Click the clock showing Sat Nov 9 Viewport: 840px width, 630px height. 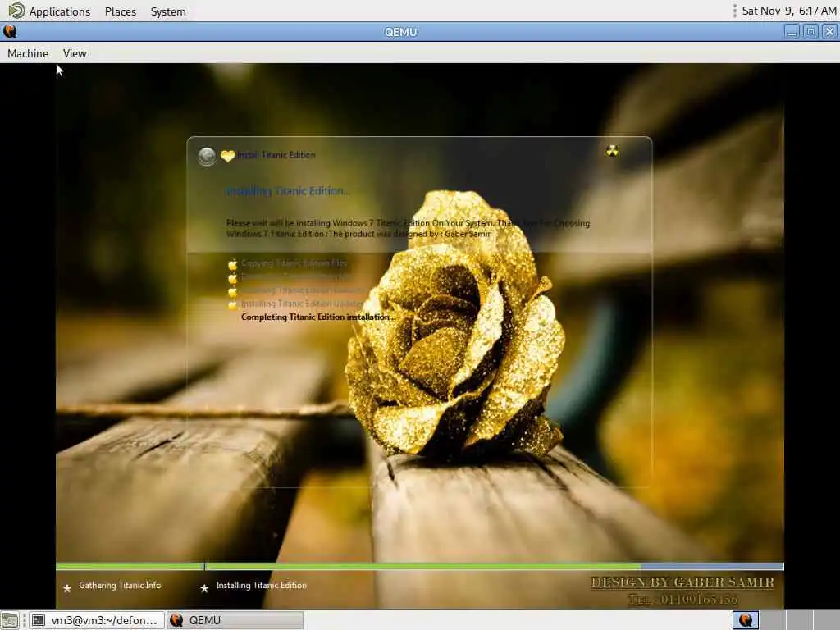click(x=788, y=11)
